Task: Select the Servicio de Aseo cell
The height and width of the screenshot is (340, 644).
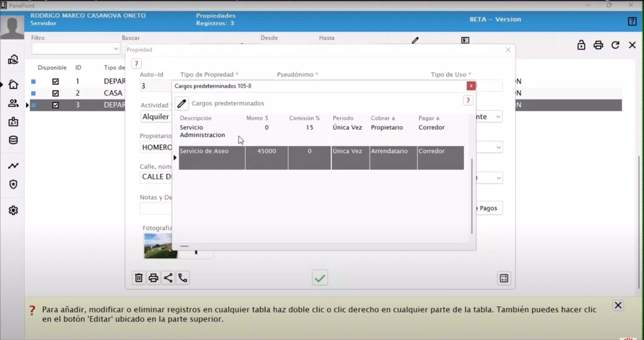Action: pyautogui.click(x=212, y=158)
